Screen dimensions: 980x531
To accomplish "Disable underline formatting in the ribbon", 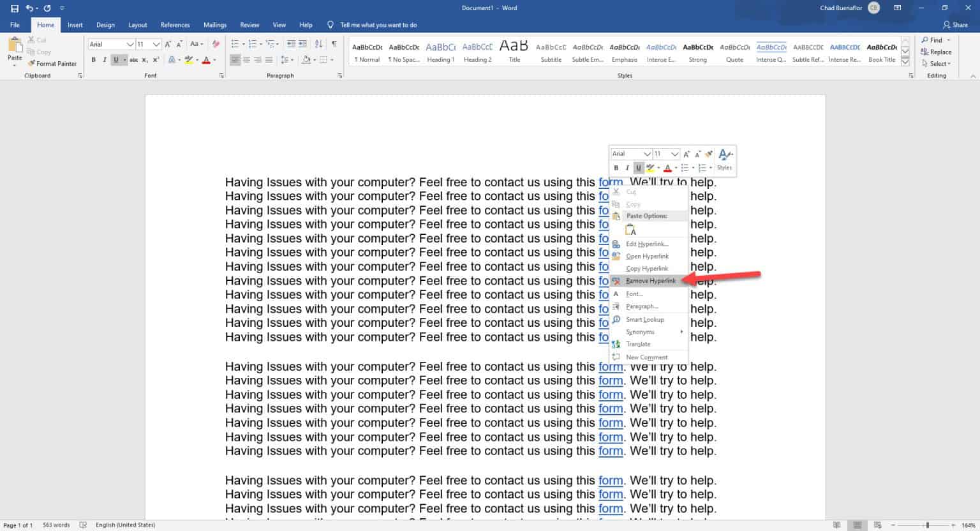I will tap(115, 59).
